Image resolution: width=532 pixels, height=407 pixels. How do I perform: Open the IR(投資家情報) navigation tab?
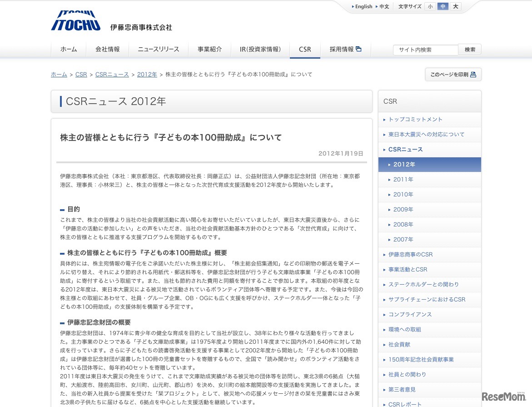tap(260, 50)
